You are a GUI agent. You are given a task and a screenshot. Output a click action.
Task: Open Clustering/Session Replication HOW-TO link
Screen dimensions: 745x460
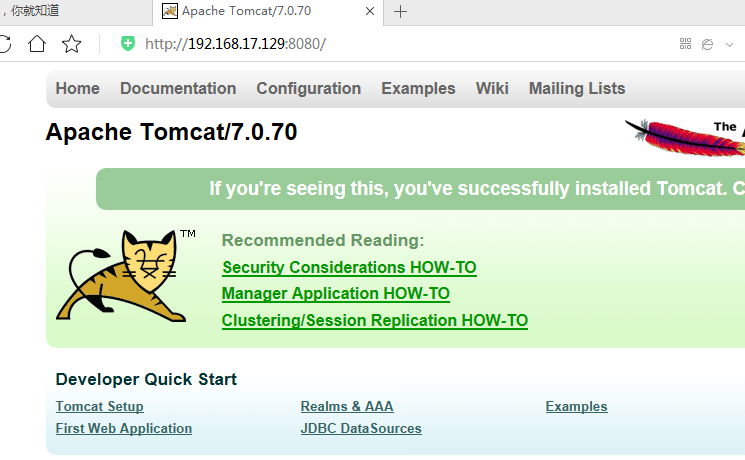(375, 320)
